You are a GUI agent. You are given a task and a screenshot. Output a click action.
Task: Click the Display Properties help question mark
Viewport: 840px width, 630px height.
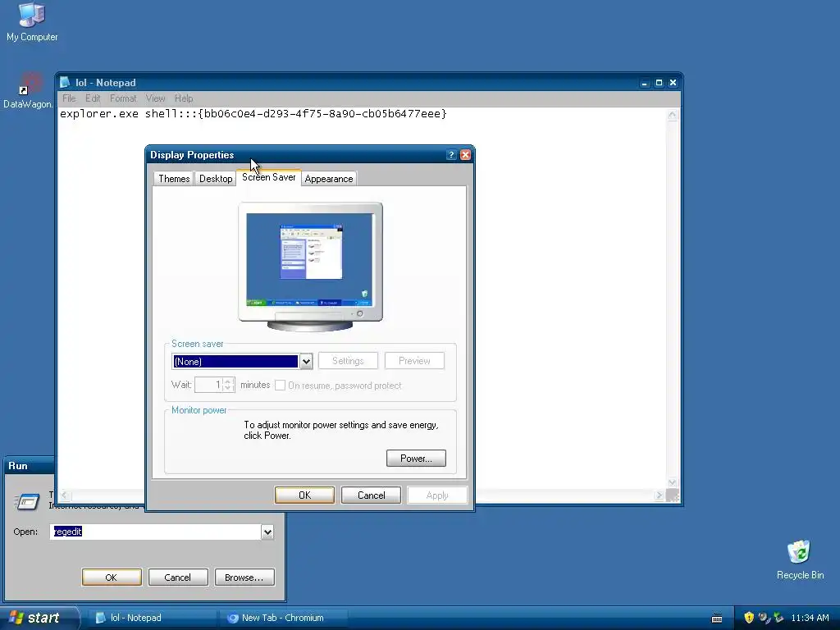pyautogui.click(x=451, y=155)
